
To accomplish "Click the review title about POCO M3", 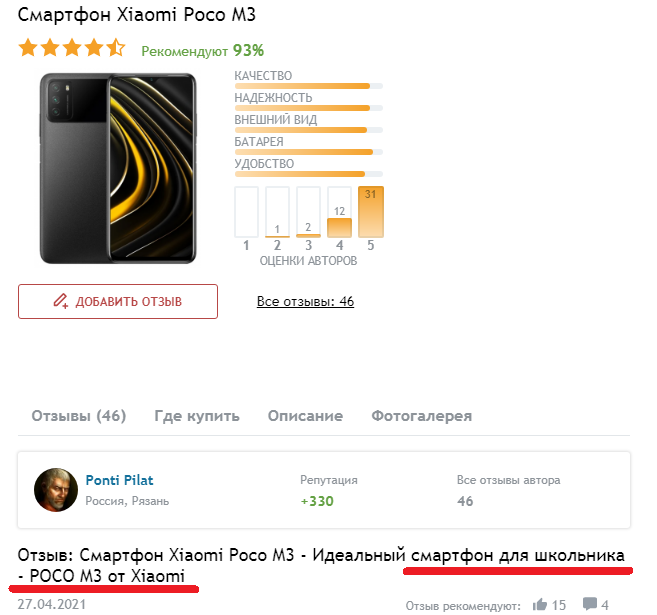I will point(321,566).
